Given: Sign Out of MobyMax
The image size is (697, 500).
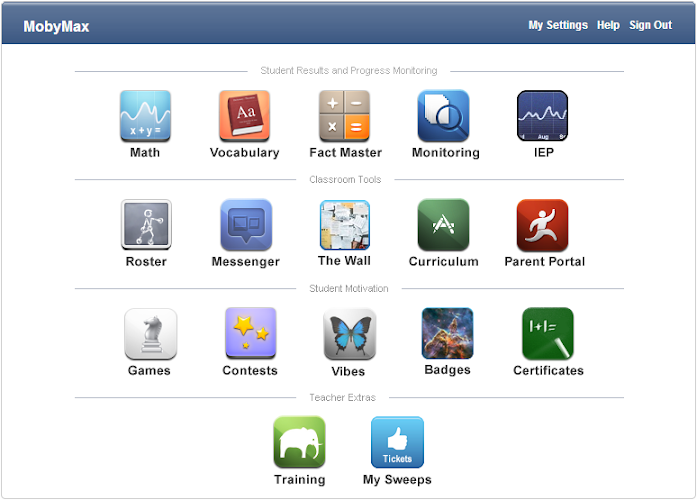Looking at the screenshot, I should click(650, 25).
